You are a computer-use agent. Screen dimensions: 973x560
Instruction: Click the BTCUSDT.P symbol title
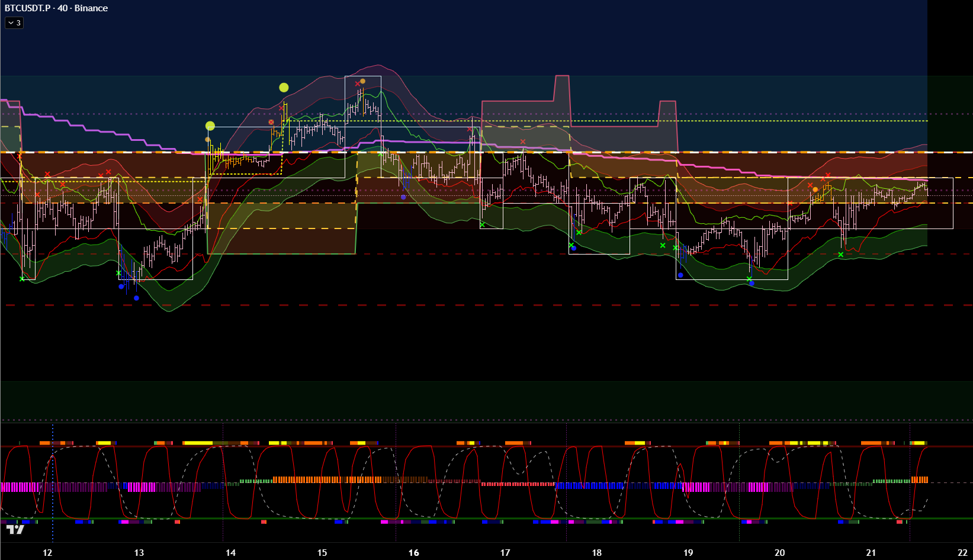tap(27, 8)
